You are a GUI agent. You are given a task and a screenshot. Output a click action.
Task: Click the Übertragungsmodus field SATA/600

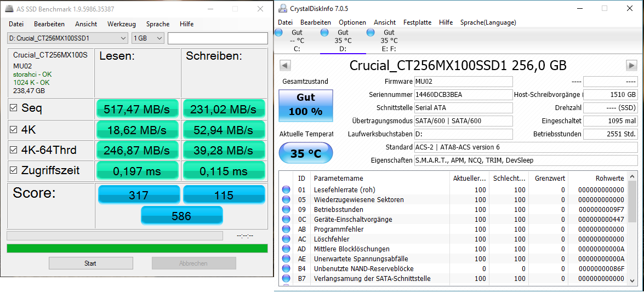[x=463, y=121]
